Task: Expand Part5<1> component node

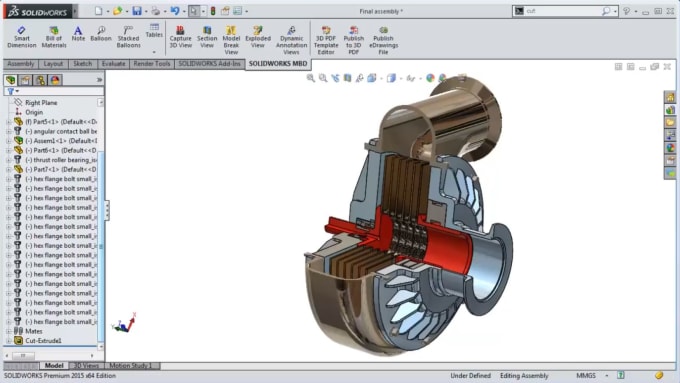Action: [x=8, y=122]
